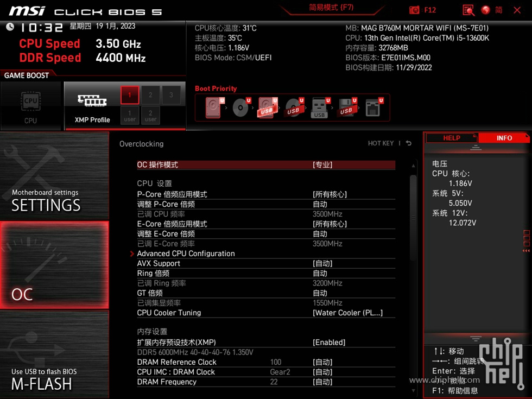Screen dimensions: 532x399
Task: Select XMP profile 3 button
Action: click(x=171, y=95)
